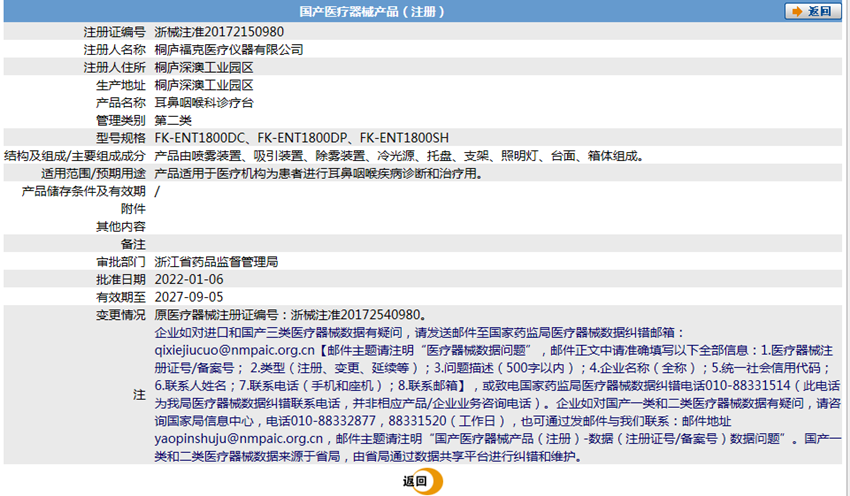The width and height of the screenshot is (850, 496).
Task: Select the title 国产医疗器械产品（注册）
Action: [x=372, y=11]
